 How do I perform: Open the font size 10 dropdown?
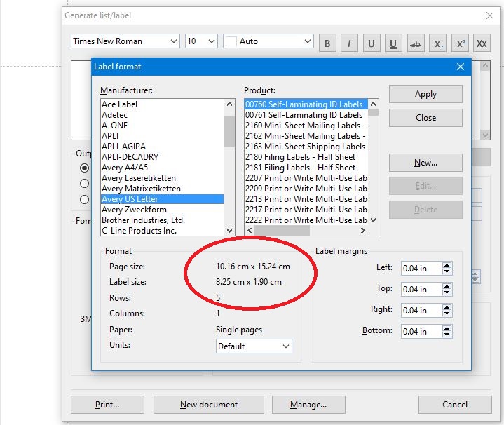click(x=201, y=41)
